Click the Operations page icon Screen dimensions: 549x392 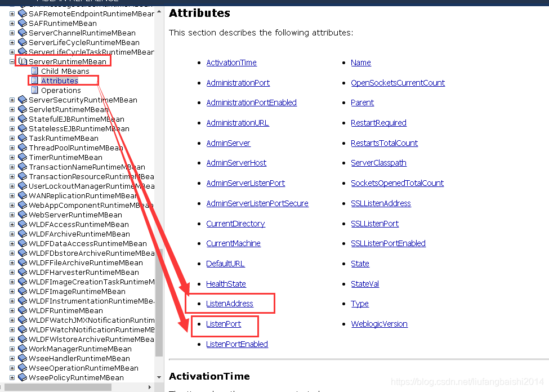tap(35, 90)
